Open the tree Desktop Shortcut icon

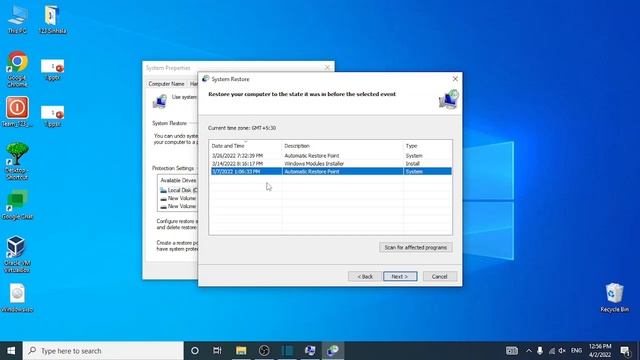pos(17,161)
